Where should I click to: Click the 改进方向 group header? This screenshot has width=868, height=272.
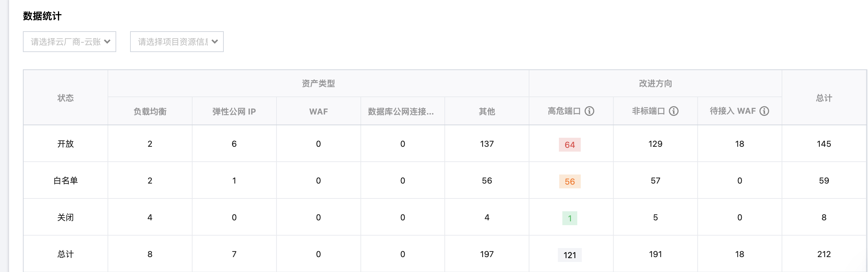click(x=655, y=84)
